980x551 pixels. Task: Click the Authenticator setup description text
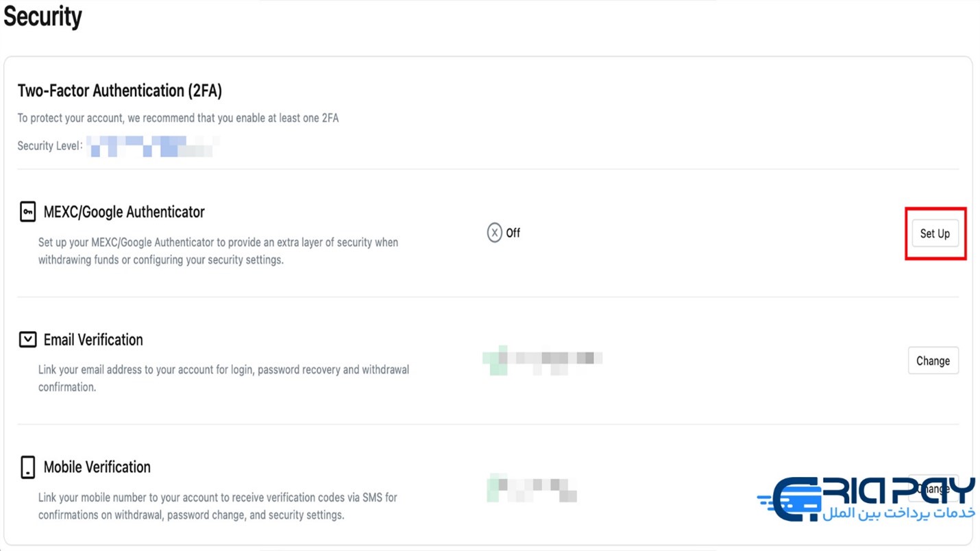click(x=218, y=251)
